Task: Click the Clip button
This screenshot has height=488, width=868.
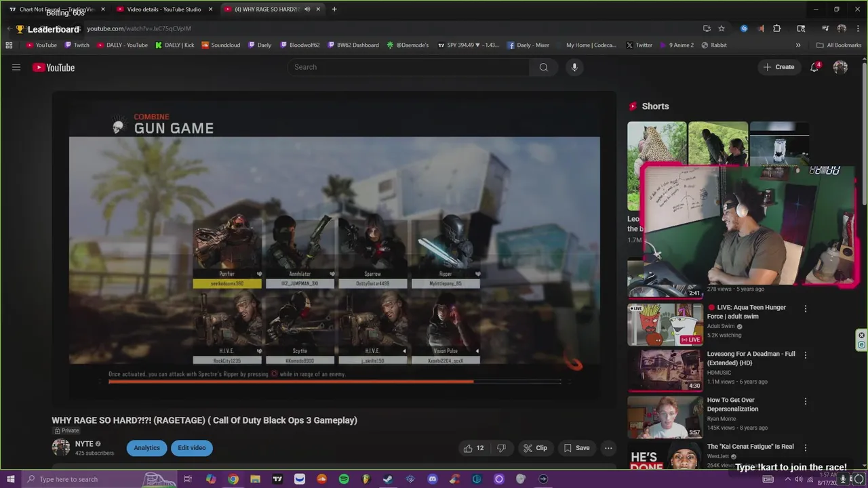Action: tap(535, 448)
